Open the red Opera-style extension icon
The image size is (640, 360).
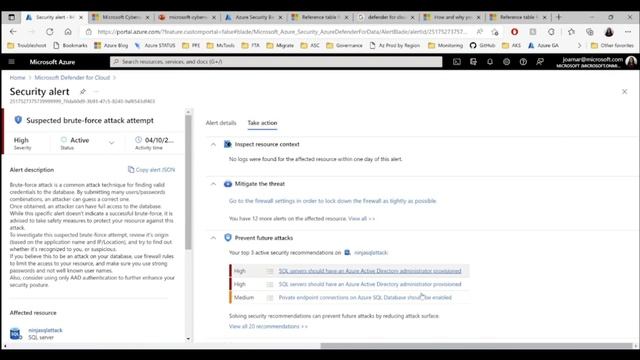(x=514, y=31)
